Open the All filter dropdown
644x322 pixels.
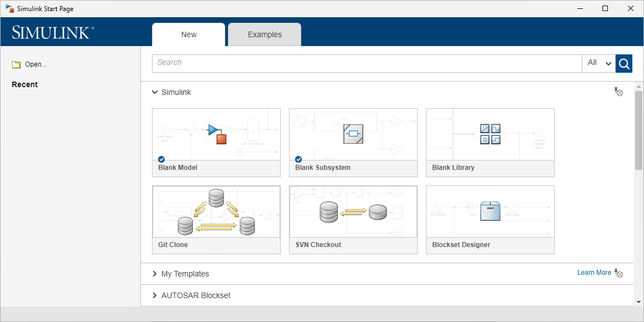pyautogui.click(x=599, y=63)
